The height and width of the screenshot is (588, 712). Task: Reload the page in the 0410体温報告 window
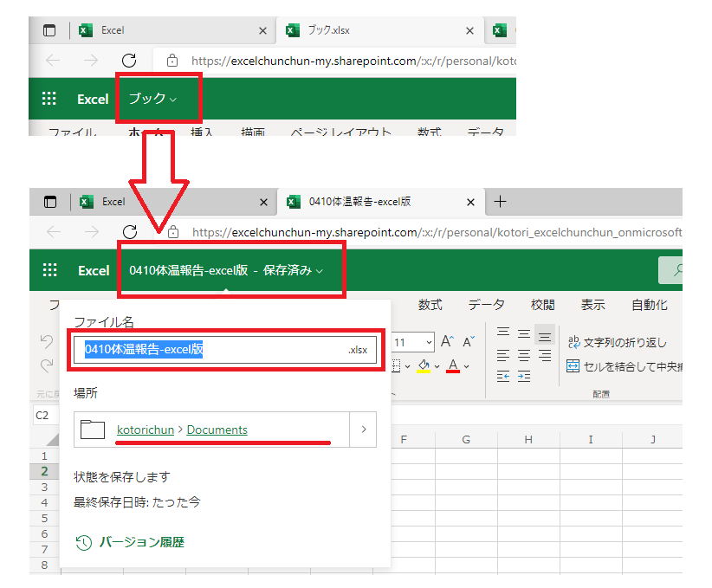coord(130,232)
